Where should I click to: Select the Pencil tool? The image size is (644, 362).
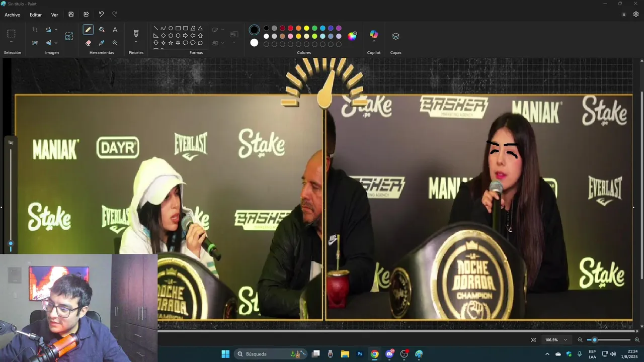88,30
